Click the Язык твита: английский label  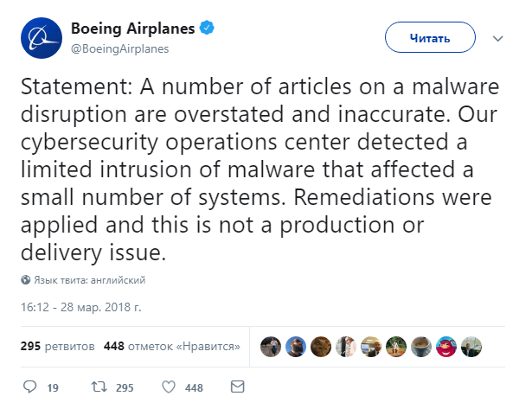pos(89,280)
